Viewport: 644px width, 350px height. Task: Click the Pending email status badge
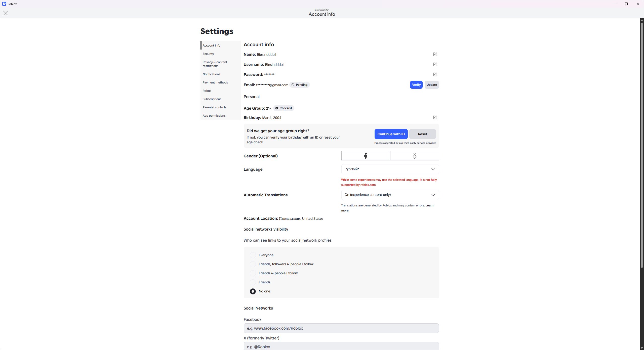[x=299, y=85]
